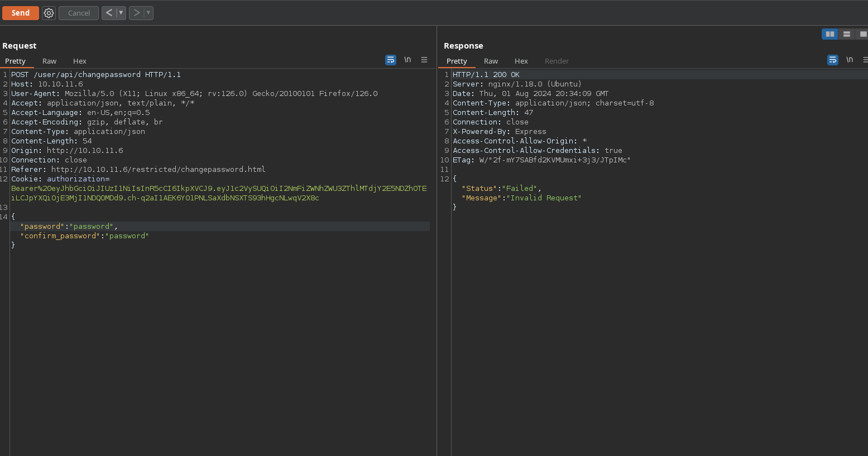Click the ETag response header line
The width and height of the screenshot is (868, 456).
[541, 160]
